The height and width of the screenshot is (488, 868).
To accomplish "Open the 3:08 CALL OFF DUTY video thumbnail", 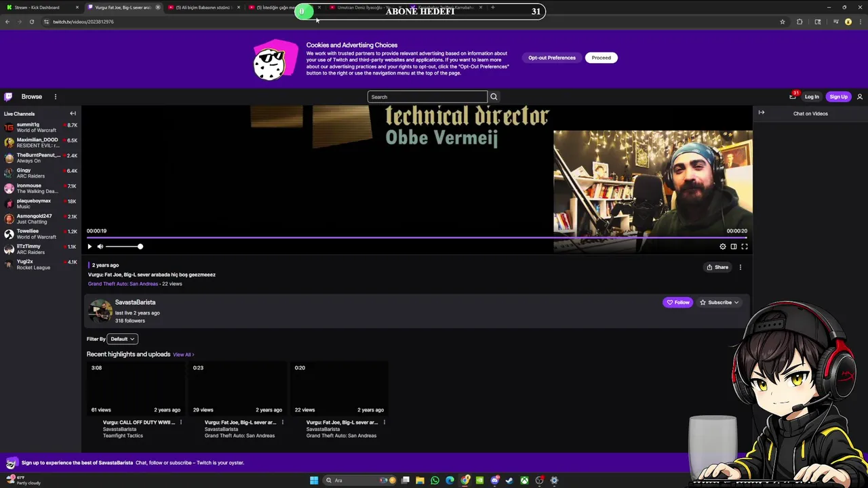I will coord(136,388).
